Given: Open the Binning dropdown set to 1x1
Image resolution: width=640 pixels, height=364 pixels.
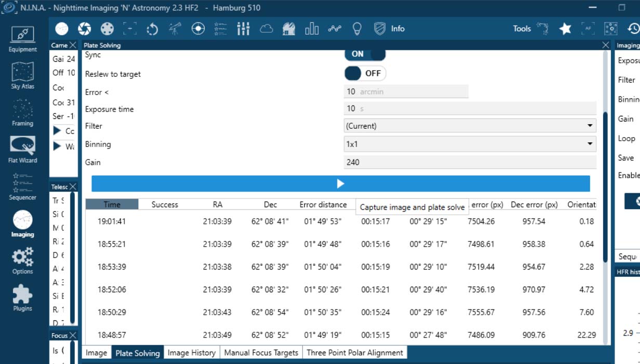Looking at the screenshot, I should [469, 144].
